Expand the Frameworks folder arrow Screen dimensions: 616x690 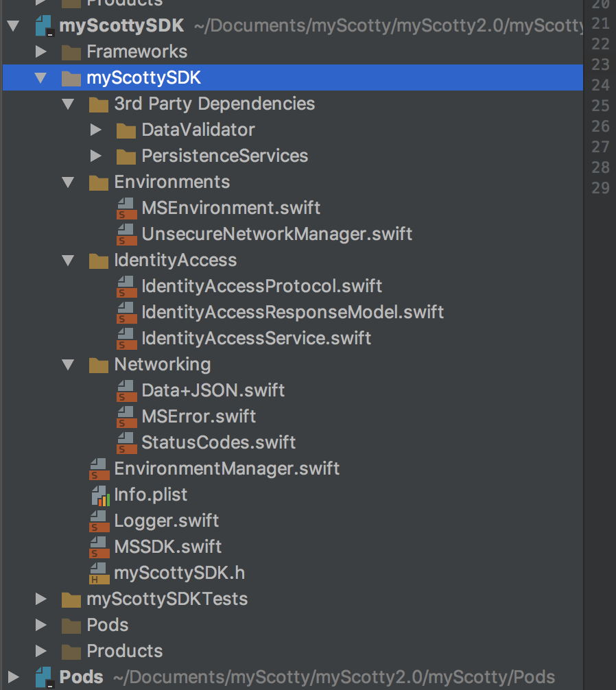pos(41,51)
